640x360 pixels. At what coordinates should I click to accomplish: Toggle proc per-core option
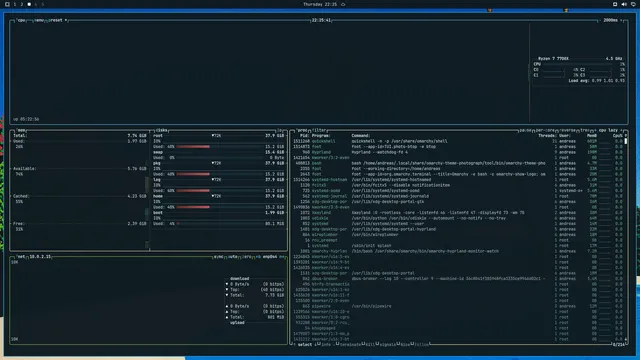point(545,130)
